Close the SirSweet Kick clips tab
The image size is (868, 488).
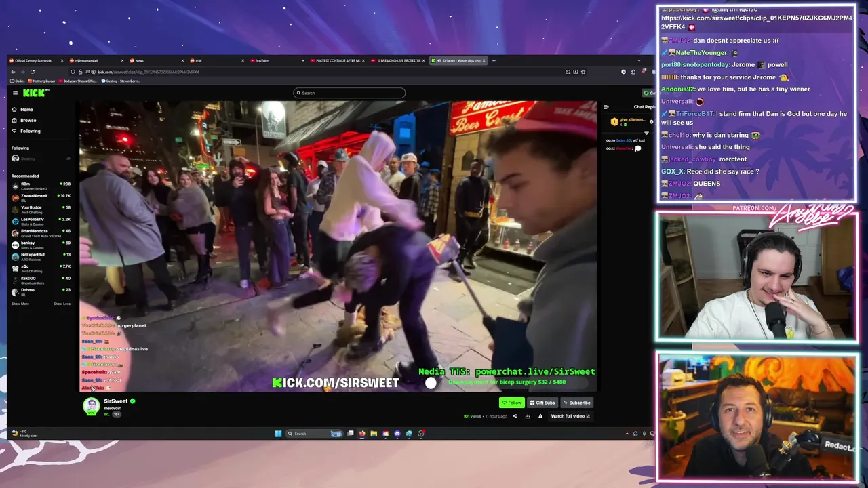click(484, 60)
